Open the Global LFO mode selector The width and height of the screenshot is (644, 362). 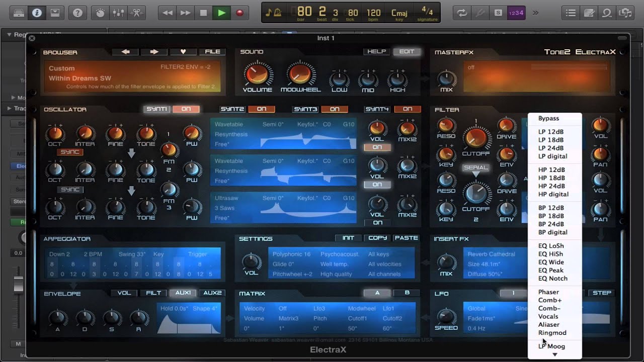(476, 309)
